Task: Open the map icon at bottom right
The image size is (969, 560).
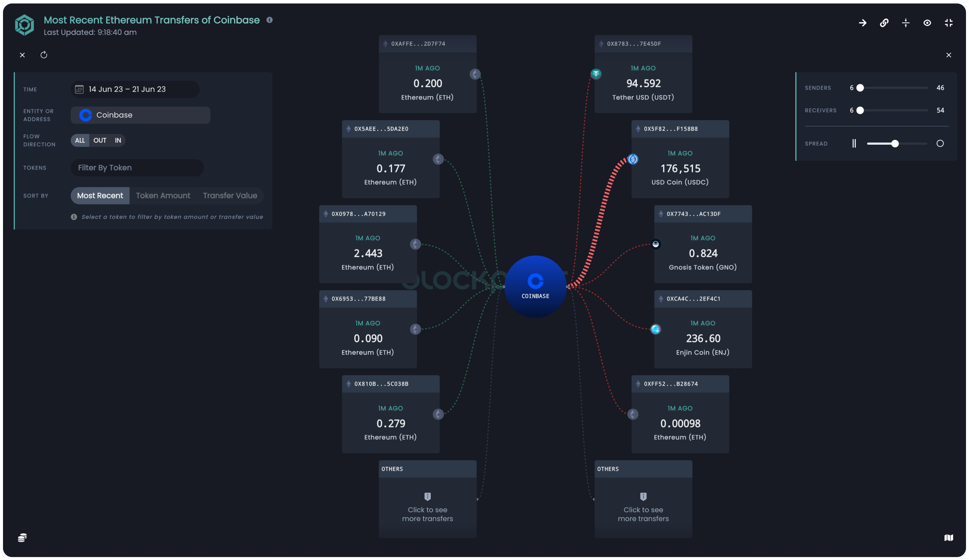Action: [x=949, y=537]
